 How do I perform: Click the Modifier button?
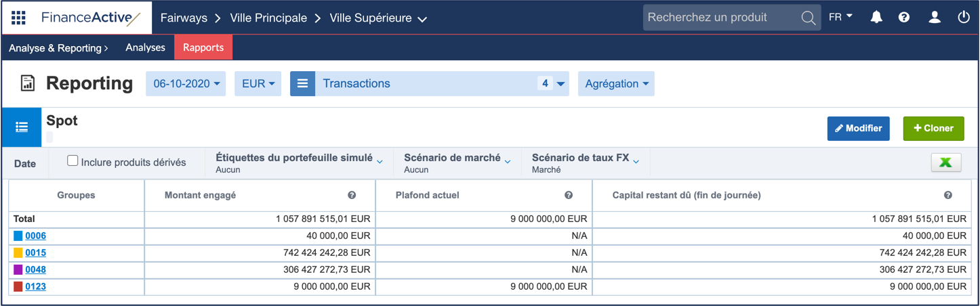(x=858, y=128)
